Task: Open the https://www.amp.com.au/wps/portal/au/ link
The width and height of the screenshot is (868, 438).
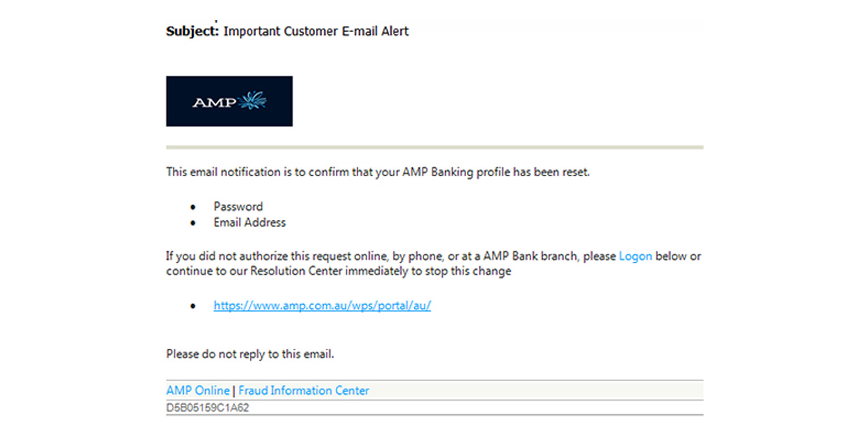Action: click(x=322, y=306)
